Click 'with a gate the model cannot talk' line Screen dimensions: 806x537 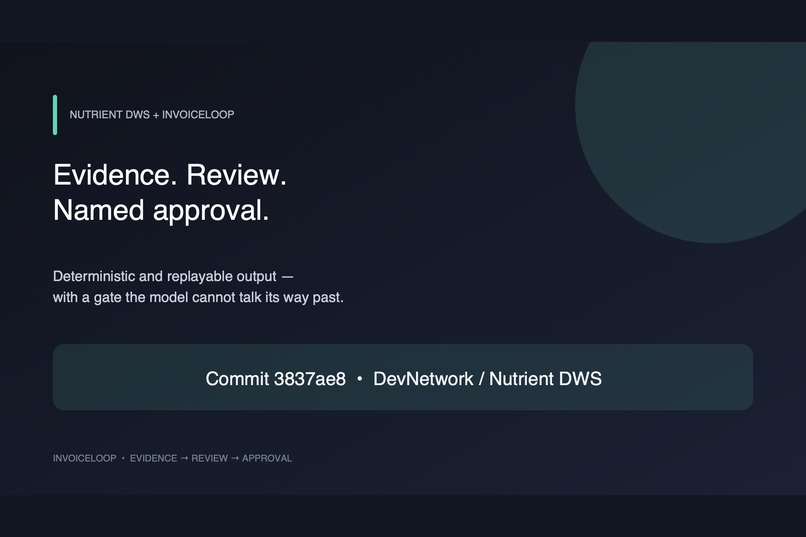tap(198, 298)
